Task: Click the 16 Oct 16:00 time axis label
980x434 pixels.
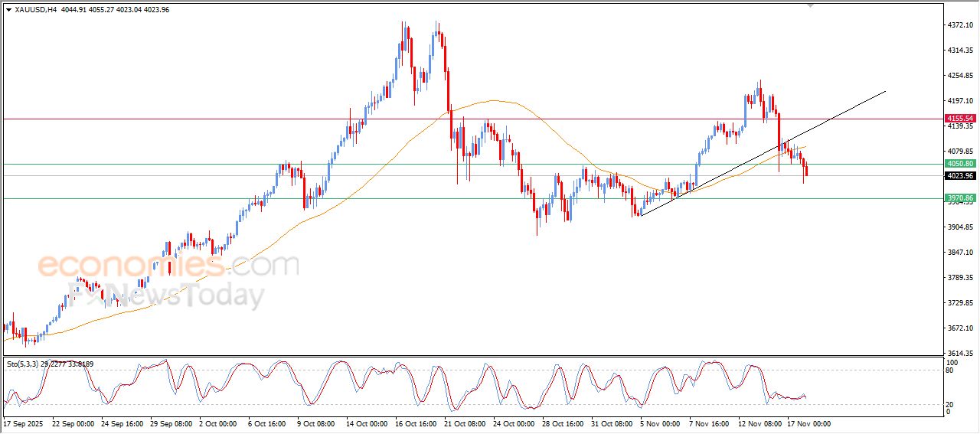Action: tap(415, 423)
